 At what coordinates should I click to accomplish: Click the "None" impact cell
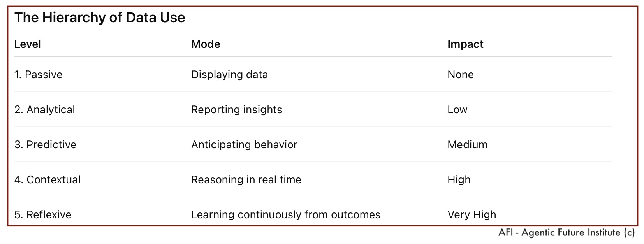[461, 75]
